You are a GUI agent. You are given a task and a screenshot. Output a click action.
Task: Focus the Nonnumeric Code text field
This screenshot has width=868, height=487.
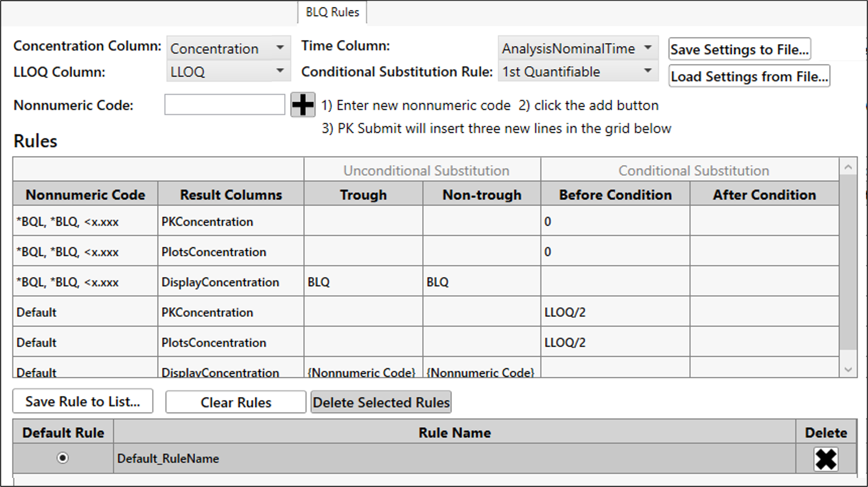pyautogui.click(x=225, y=105)
